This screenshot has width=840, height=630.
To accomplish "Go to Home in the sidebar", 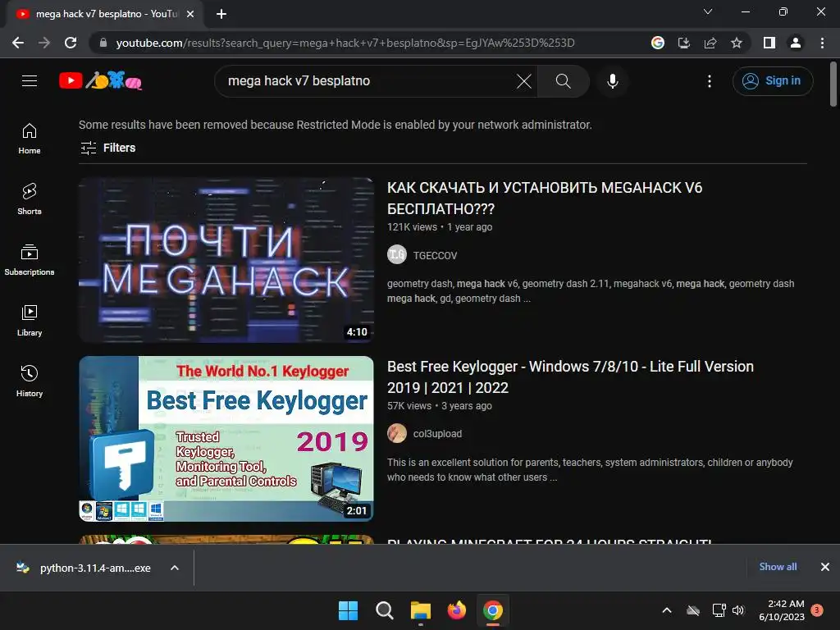I will pyautogui.click(x=30, y=138).
